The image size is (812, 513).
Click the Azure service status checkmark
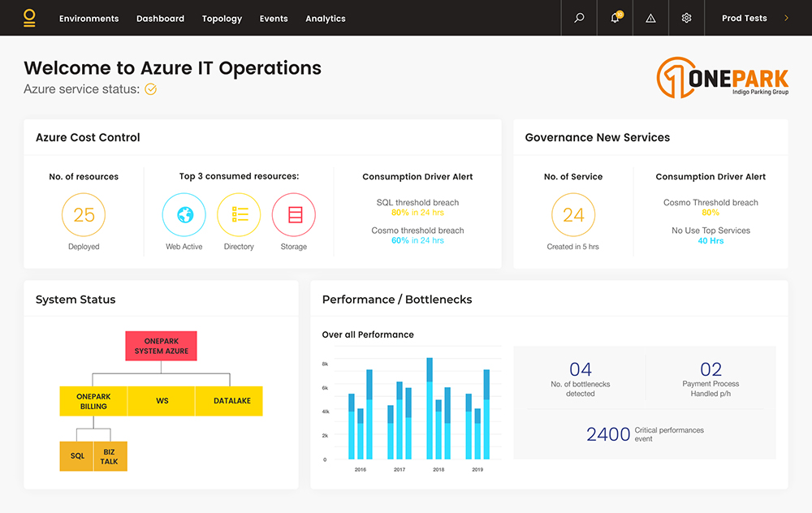(150, 89)
